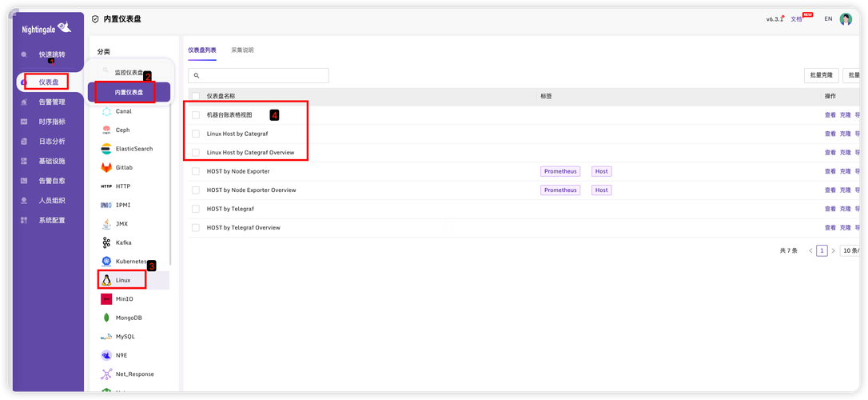This screenshot has width=868, height=400.
Task: Check HOST by Node Exporter Overview checkbox
Action: point(195,190)
